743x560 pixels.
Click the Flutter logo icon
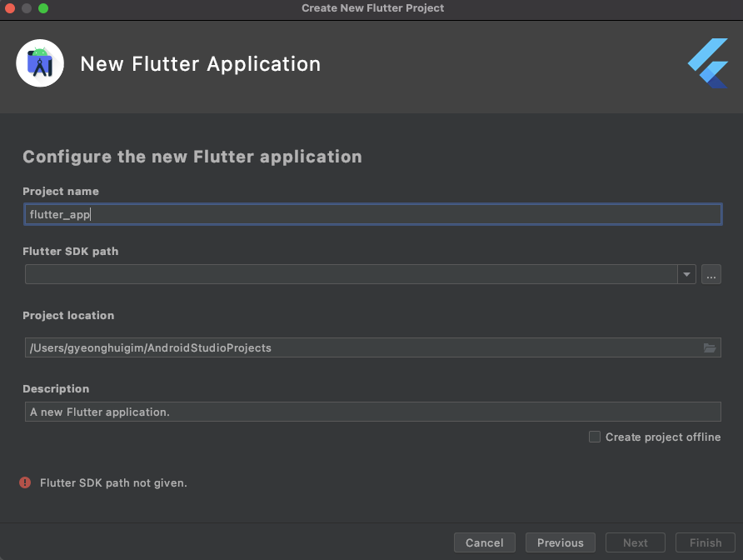708,63
